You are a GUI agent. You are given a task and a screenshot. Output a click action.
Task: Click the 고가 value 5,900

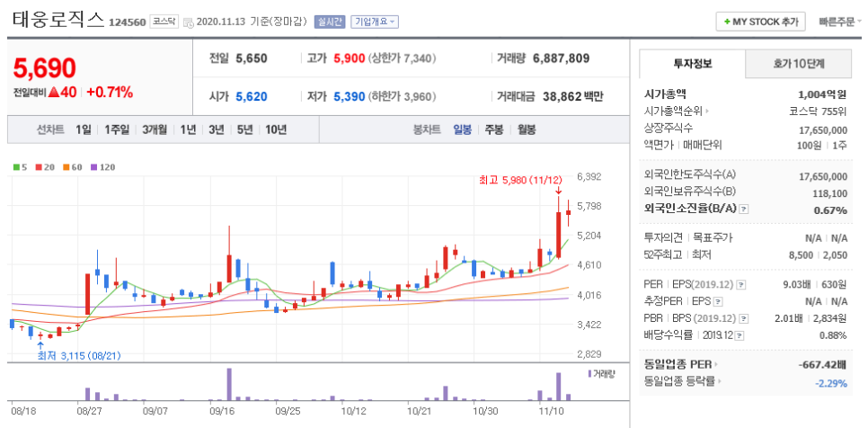[350, 58]
